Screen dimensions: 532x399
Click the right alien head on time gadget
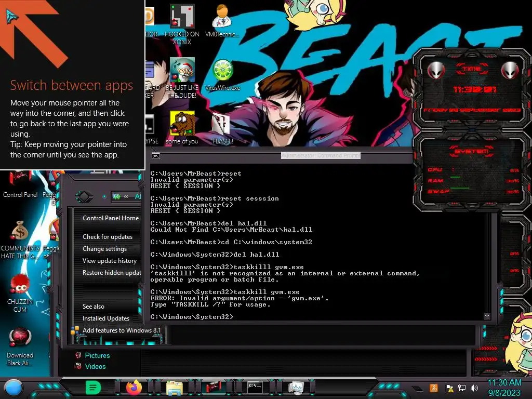[x=510, y=70]
